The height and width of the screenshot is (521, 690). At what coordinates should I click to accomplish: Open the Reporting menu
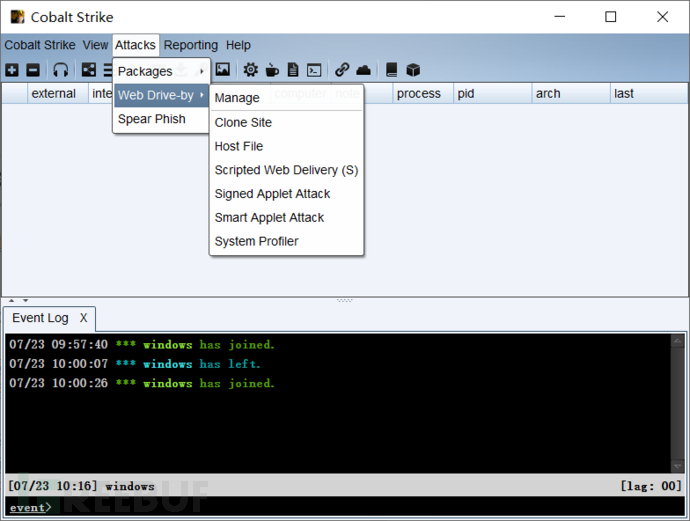(x=190, y=45)
